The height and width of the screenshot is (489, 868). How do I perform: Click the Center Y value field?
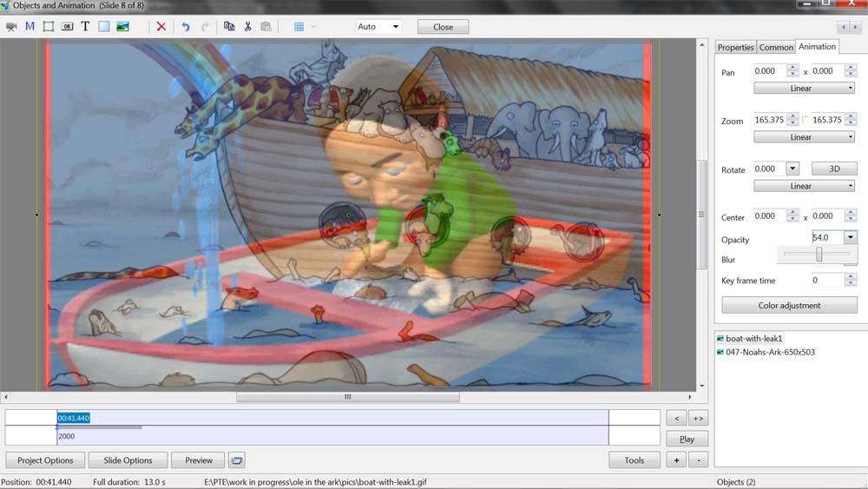(827, 216)
